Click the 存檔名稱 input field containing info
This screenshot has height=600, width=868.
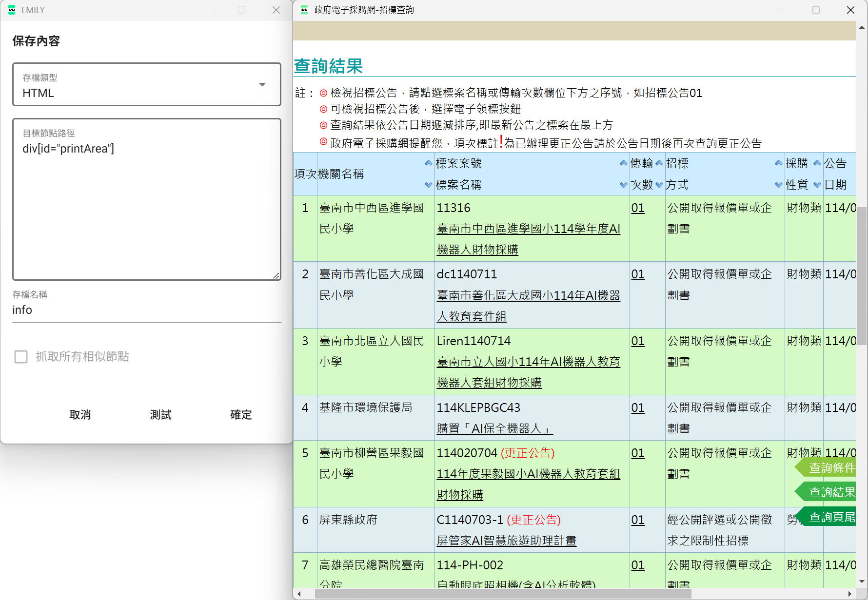pos(147,310)
